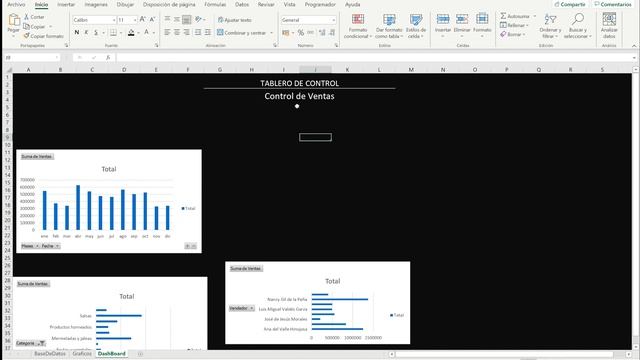640x360 pixels.
Task: Click the thousands separator style icon
Action: click(x=311, y=33)
